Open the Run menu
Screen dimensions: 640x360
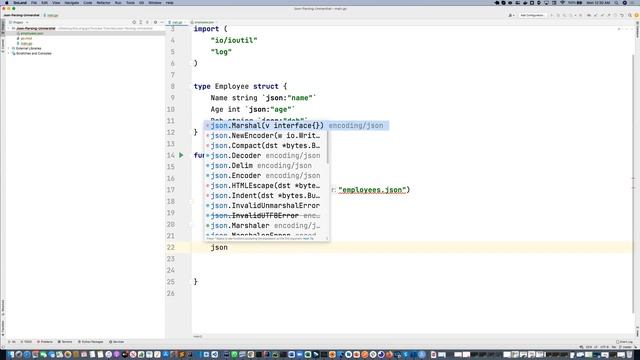(x=118, y=2)
